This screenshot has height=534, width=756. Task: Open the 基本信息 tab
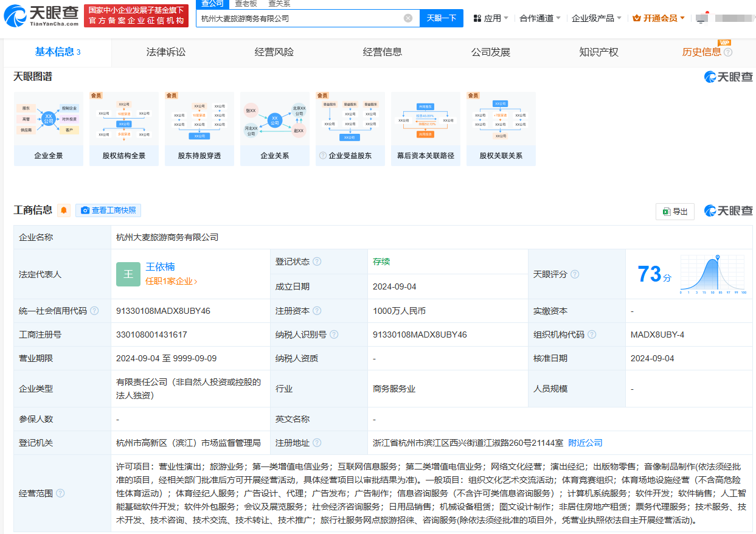pyautogui.click(x=58, y=52)
